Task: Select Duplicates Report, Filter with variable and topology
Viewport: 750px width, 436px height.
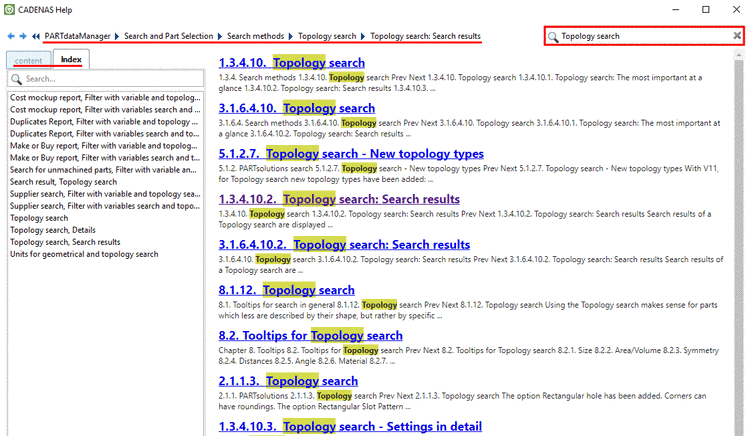Action: tap(105, 122)
